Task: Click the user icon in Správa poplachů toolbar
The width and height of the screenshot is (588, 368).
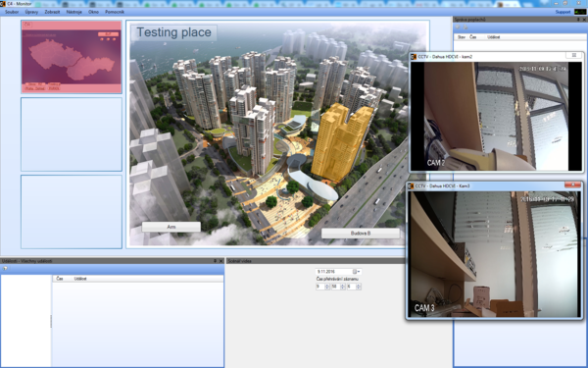Action: pyautogui.click(x=465, y=27)
